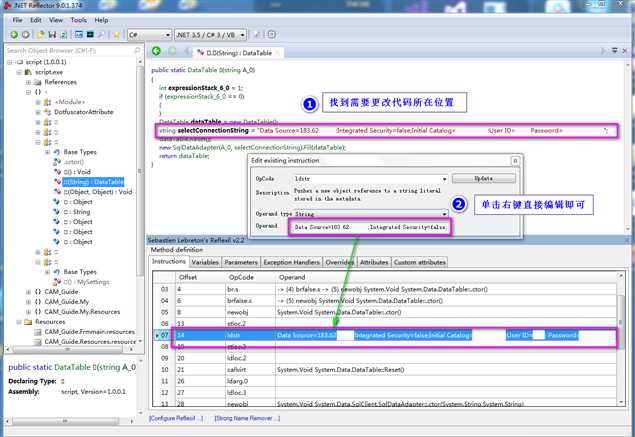The height and width of the screenshot is (437, 635).
Task: Expand the CAM_Guide.My namespace node
Action: (x=28, y=302)
